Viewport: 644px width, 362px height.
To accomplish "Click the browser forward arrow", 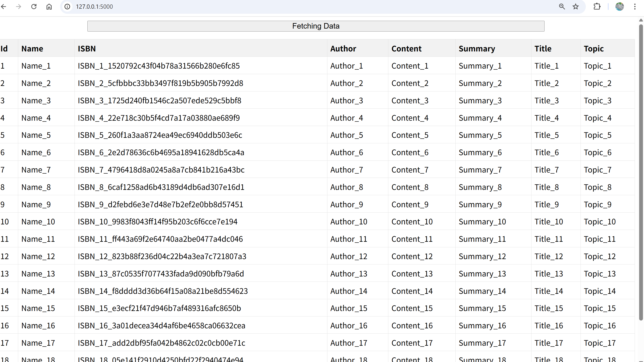I will 18,7.
